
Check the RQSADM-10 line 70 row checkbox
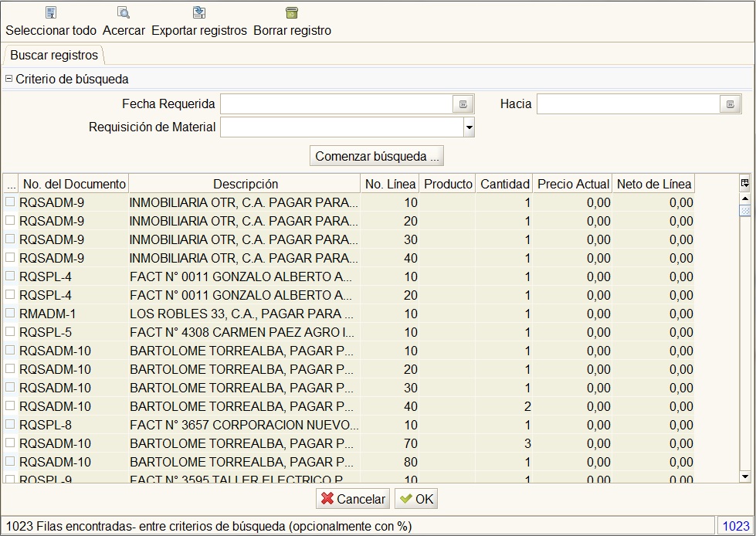pyautogui.click(x=10, y=443)
